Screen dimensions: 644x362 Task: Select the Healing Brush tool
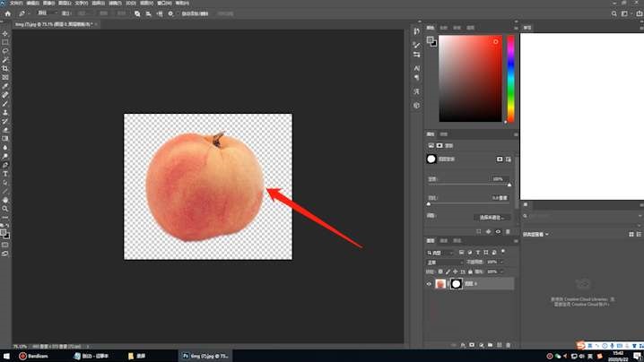[5, 95]
